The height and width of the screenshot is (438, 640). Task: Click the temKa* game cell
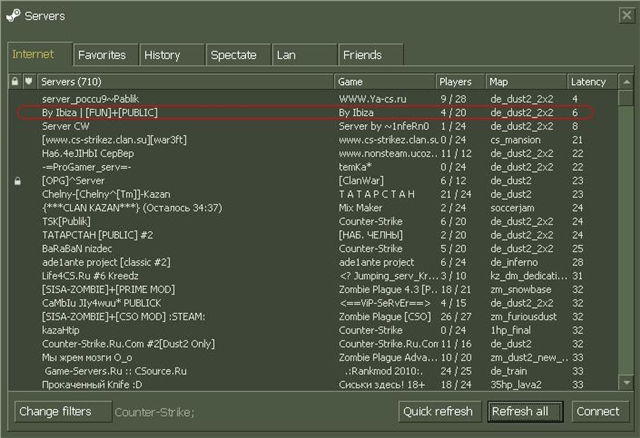tap(355, 167)
